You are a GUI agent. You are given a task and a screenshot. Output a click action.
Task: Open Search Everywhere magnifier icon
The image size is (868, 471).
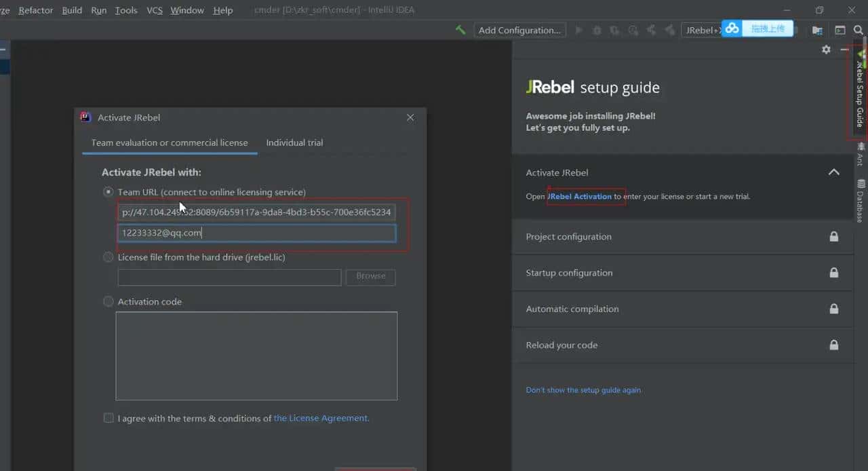click(x=859, y=30)
